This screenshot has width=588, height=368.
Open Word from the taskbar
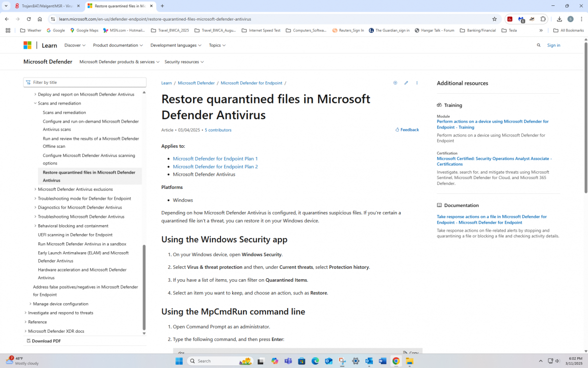(383, 361)
